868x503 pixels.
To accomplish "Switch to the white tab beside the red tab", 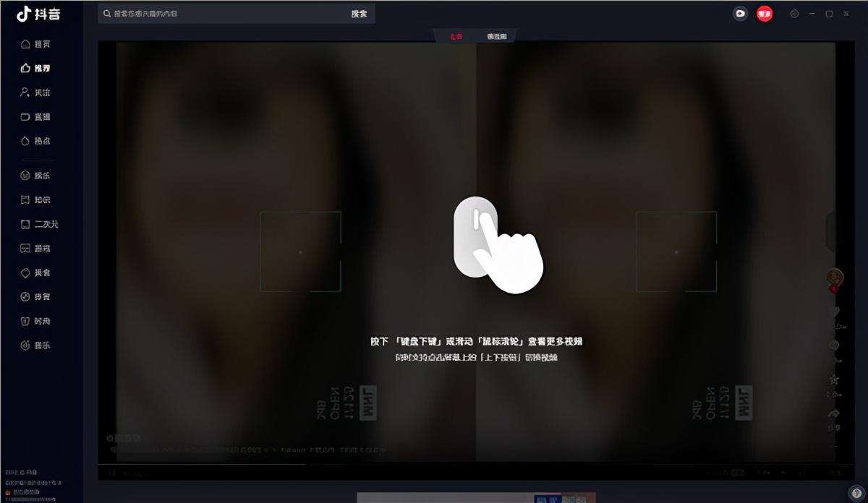I will (497, 36).
